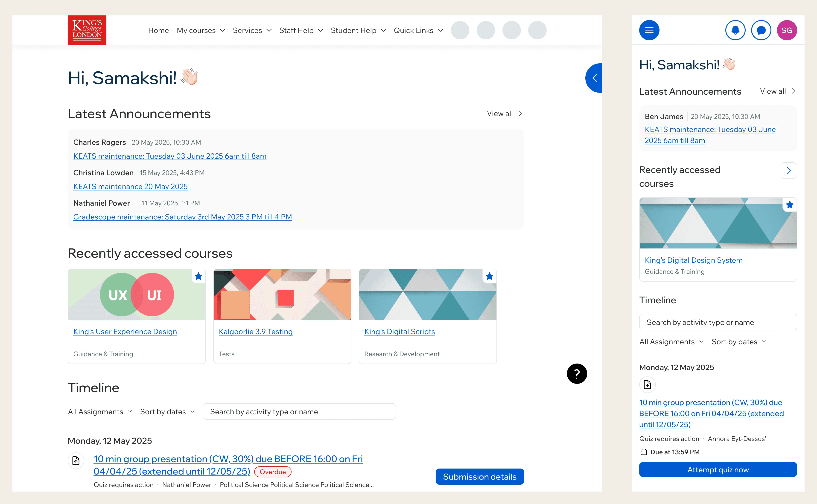Screen dimensions: 817x504
Task: Click the King's College London logo
Action: tap(87, 30)
